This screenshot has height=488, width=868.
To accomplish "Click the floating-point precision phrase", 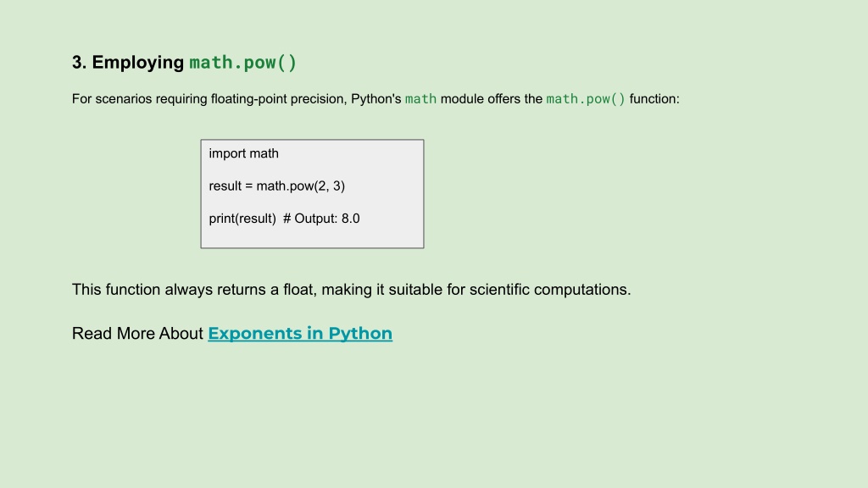I will [279, 99].
